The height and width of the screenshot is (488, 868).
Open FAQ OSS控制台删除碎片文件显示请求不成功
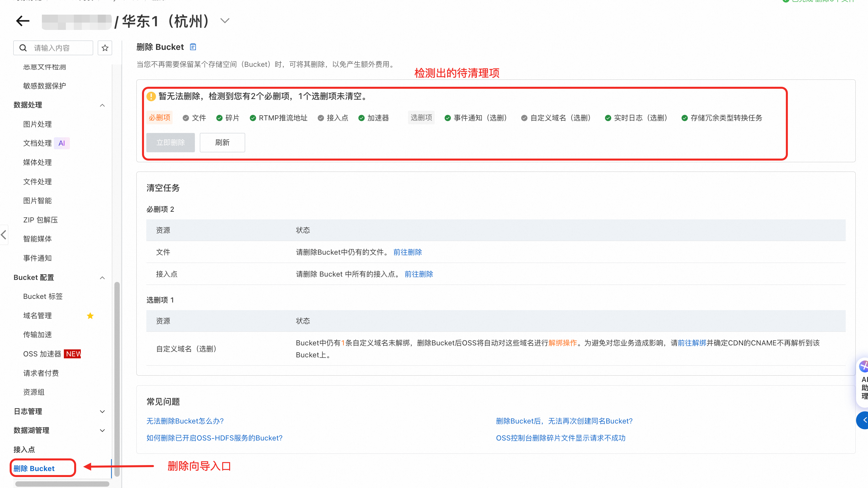point(561,438)
